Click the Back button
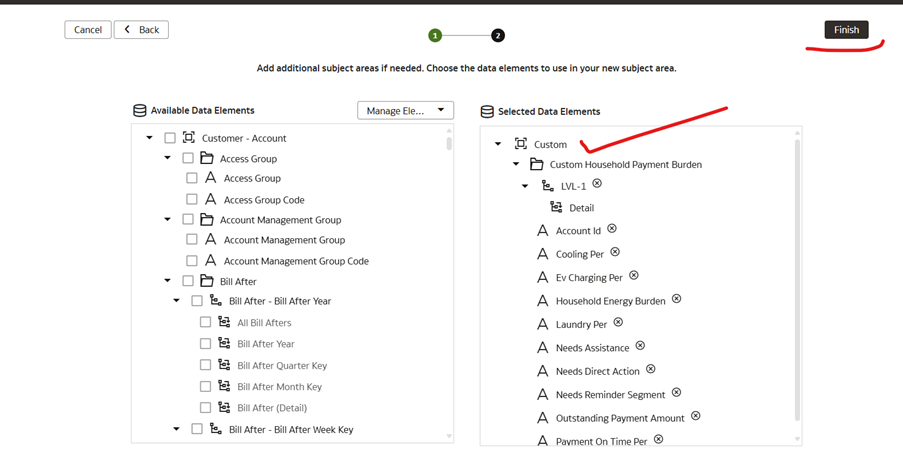This screenshot has width=903, height=453. (x=141, y=30)
